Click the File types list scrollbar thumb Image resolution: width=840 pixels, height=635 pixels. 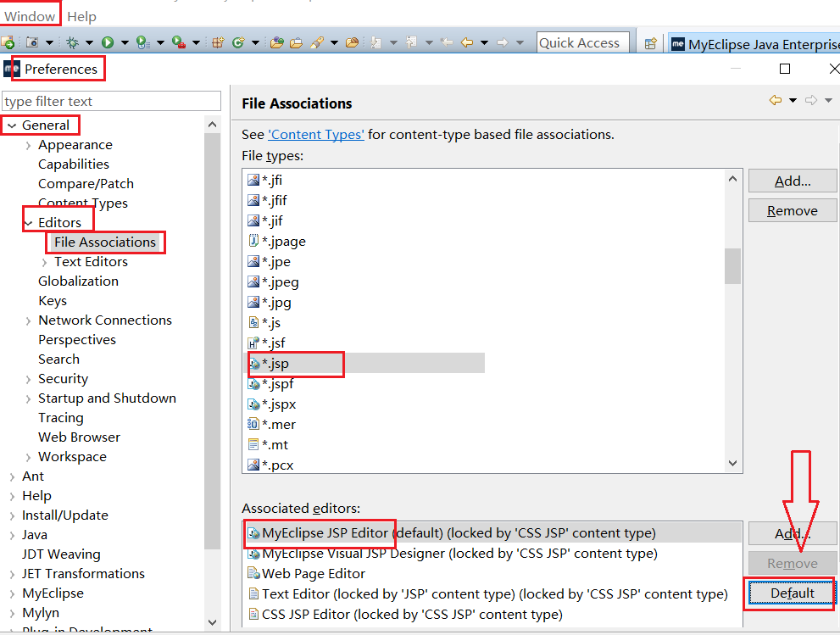(x=733, y=266)
